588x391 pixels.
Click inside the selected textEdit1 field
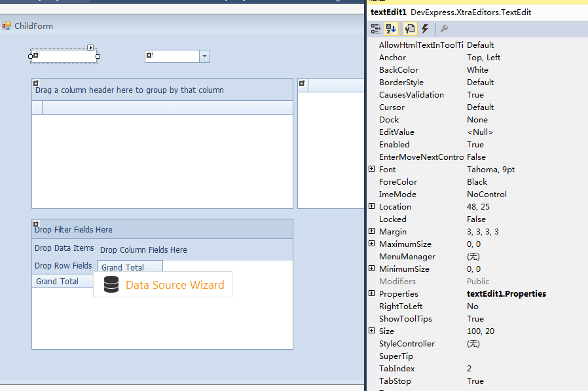pyautogui.click(x=65, y=57)
